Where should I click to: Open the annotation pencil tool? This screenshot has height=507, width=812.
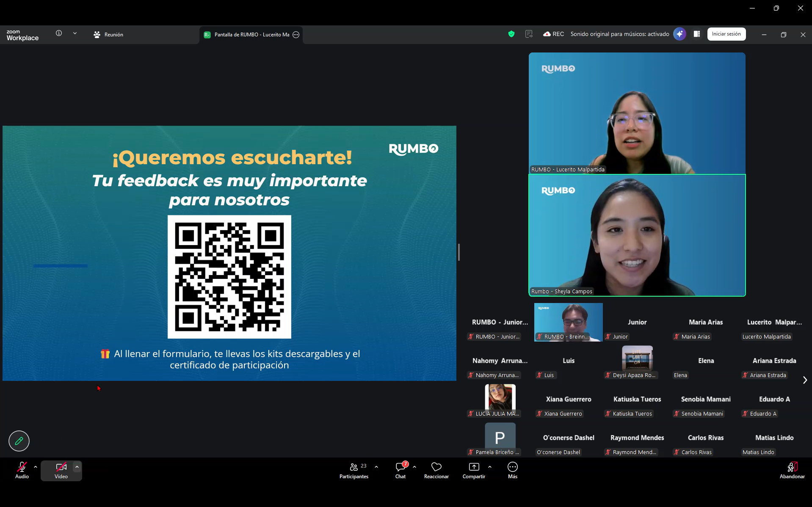coord(19,441)
